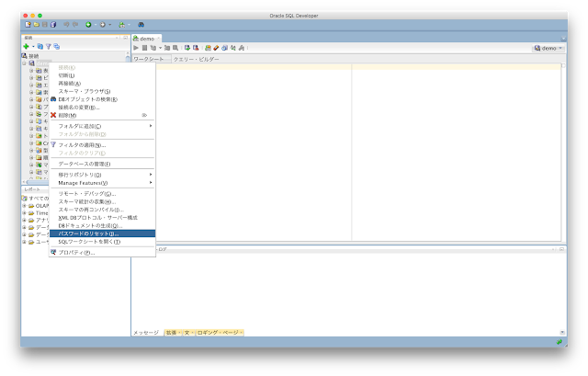Viewport: 588px width, 376px height.
Task: Click the Save All icon in main toolbar
Action: (53, 25)
